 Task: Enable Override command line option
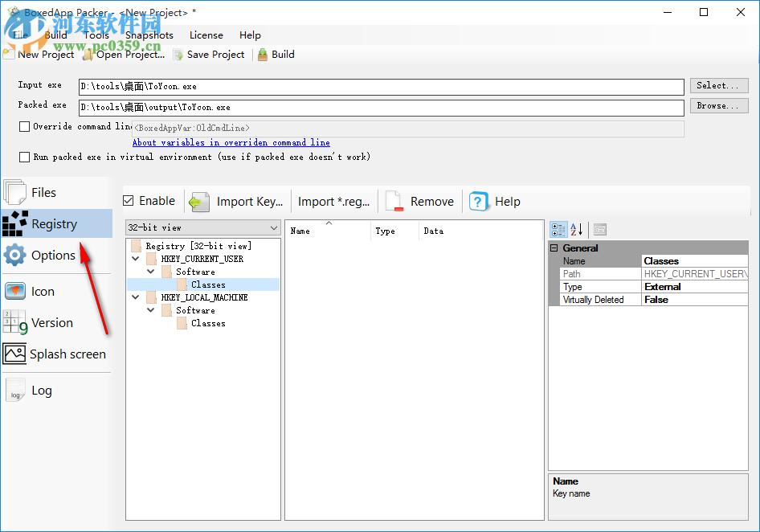coord(24,125)
